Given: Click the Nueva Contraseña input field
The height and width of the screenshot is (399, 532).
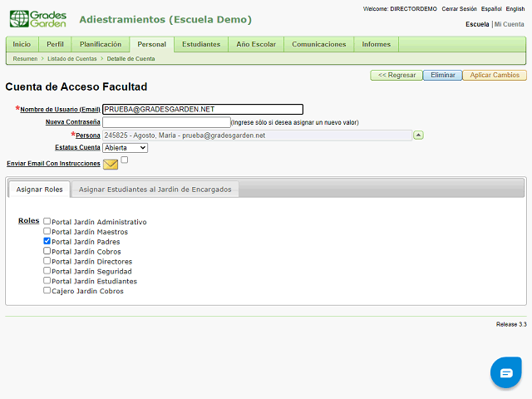Looking at the screenshot, I should [x=166, y=122].
